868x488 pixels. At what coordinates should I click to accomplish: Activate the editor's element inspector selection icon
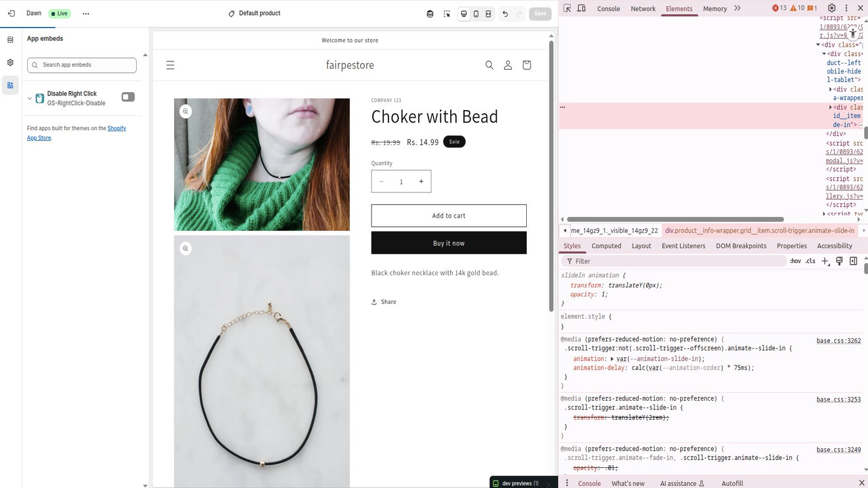(x=446, y=14)
